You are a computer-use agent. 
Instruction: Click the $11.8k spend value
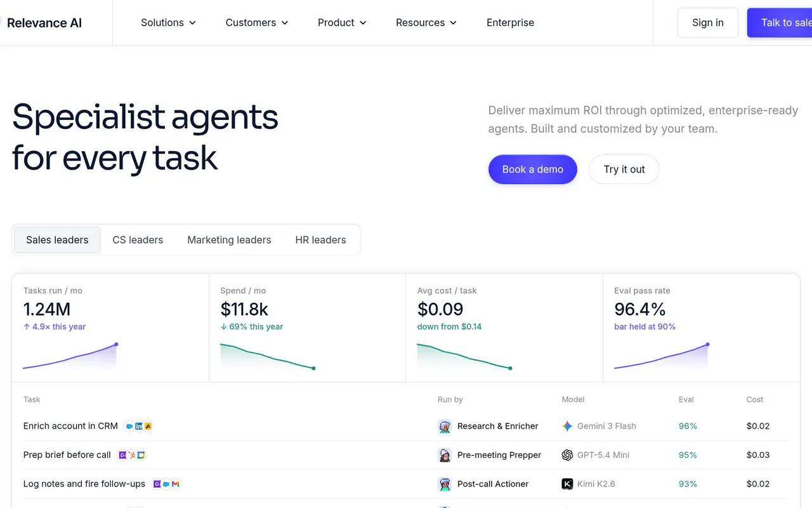pos(244,309)
